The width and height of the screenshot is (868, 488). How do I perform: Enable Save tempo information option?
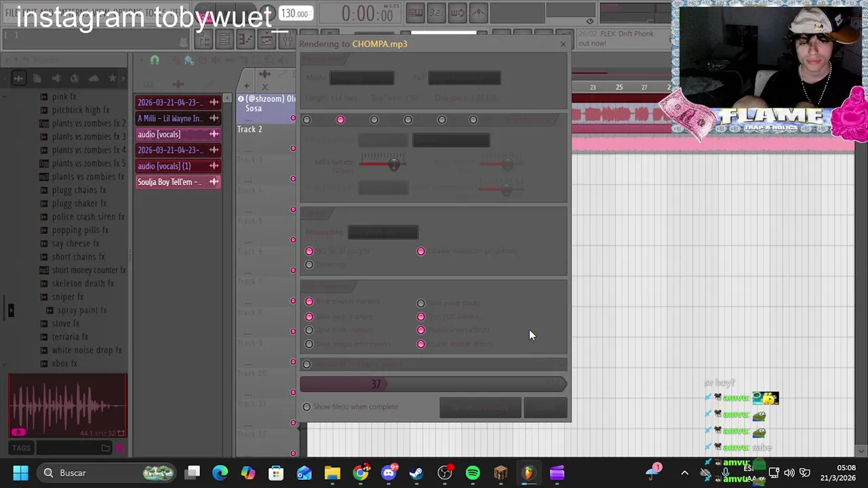(x=309, y=344)
